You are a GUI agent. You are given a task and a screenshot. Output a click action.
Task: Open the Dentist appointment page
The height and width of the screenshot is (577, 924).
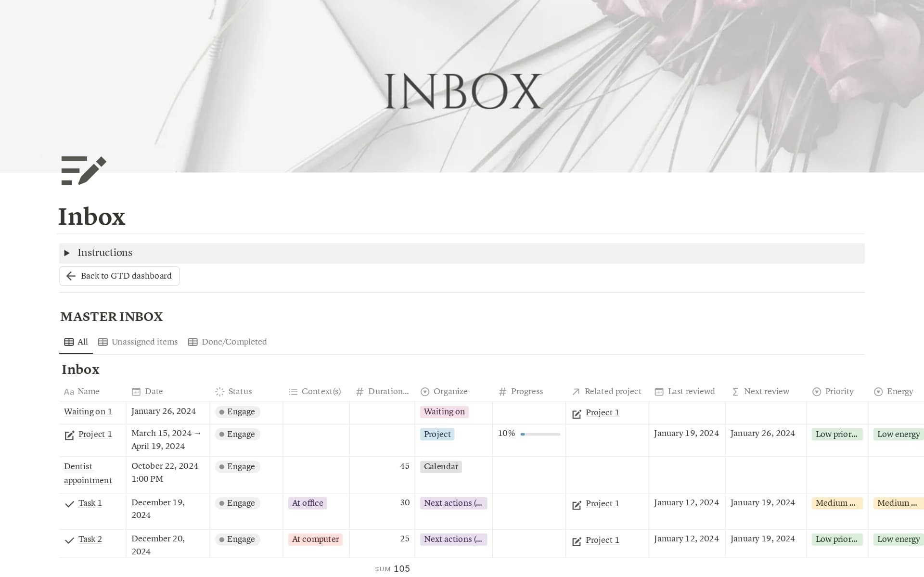pyautogui.click(x=88, y=474)
